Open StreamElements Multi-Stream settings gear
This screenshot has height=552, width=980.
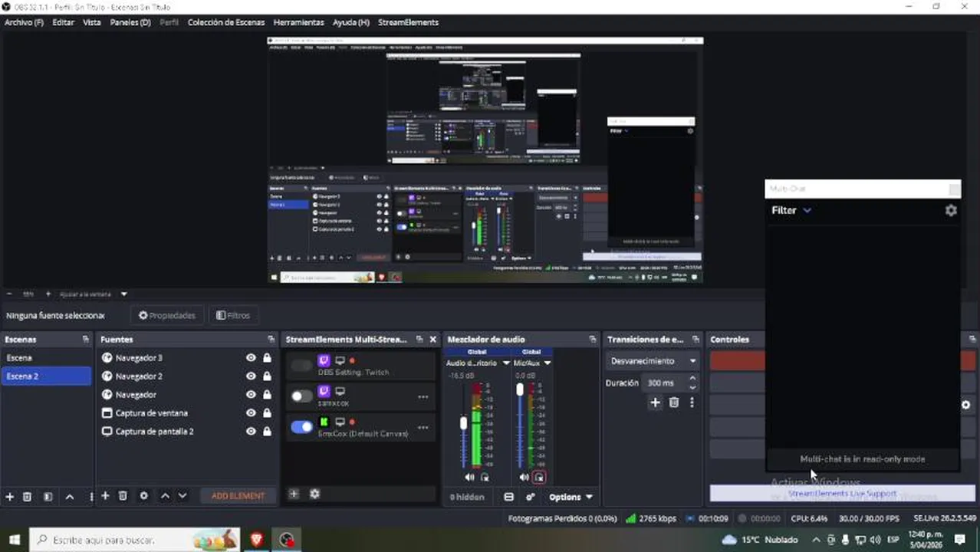coord(314,495)
